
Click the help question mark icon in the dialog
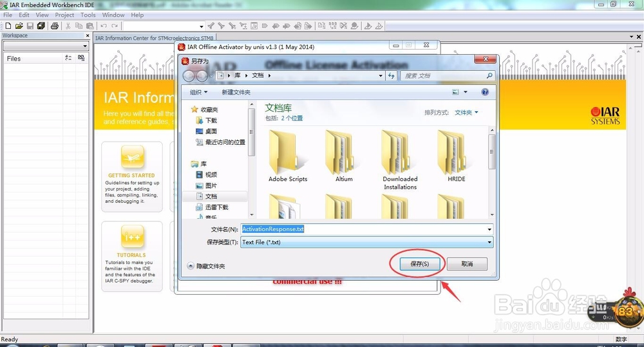pyautogui.click(x=485, y=92)
